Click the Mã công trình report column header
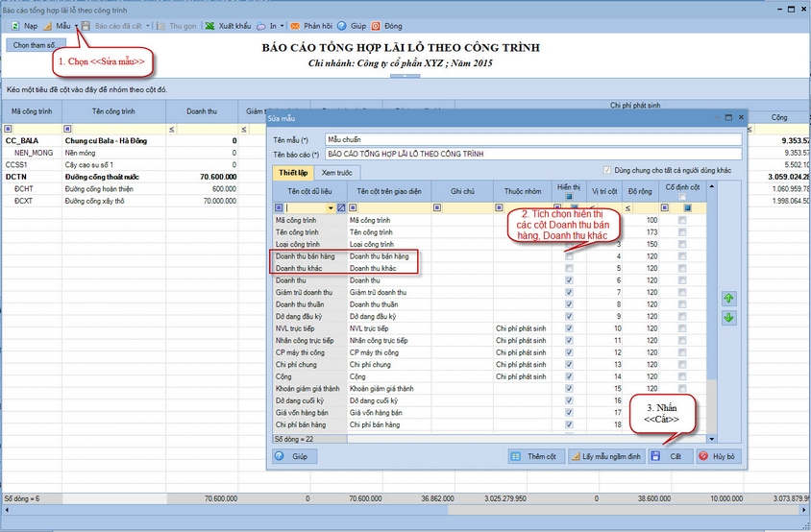The image size is (811, 532). tap(32, 111)
